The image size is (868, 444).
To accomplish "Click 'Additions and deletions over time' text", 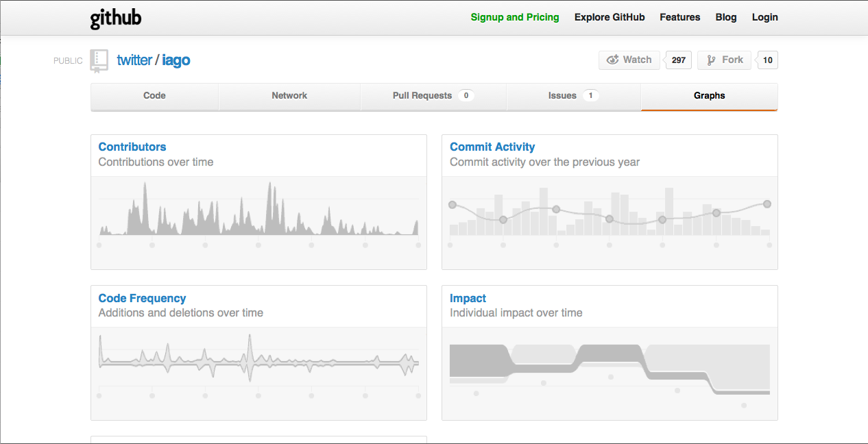I will click(x=181, y=313).
